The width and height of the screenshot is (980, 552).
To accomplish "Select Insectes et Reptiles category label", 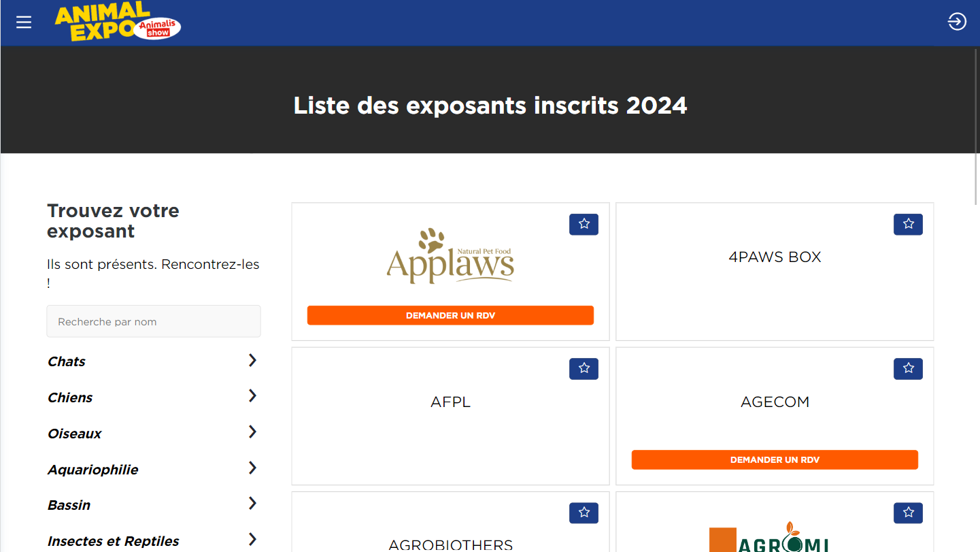I will click(x=114, y=541).
